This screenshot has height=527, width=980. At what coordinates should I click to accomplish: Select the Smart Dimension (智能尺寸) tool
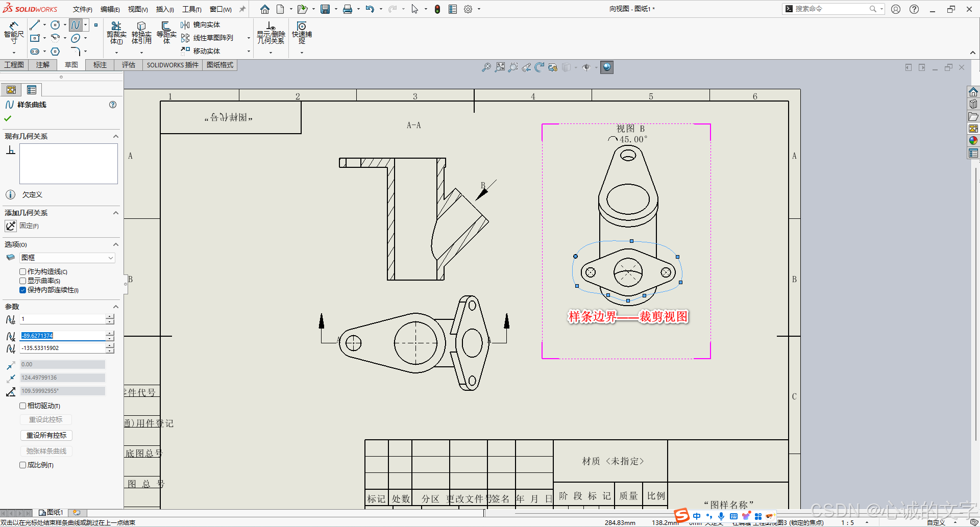coord(14,33)
